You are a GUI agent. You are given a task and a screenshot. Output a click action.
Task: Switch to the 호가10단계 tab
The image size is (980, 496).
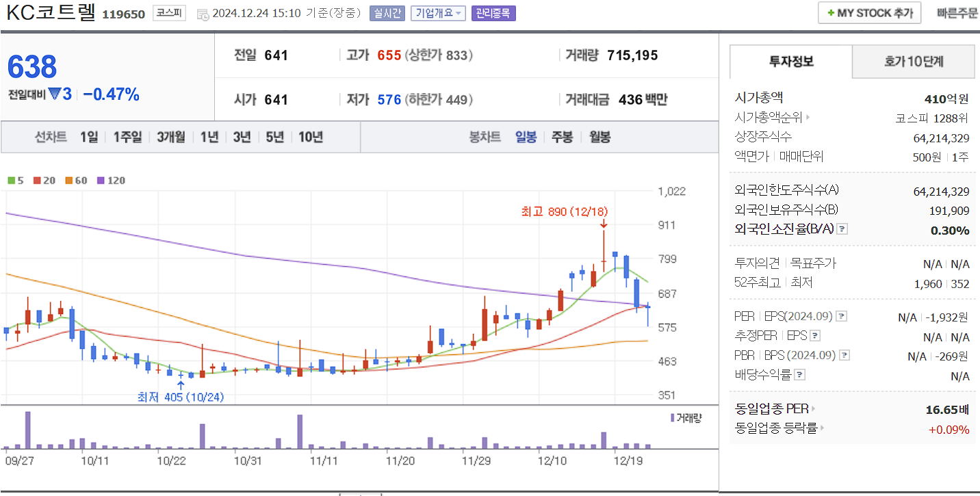tap(914, 62)
